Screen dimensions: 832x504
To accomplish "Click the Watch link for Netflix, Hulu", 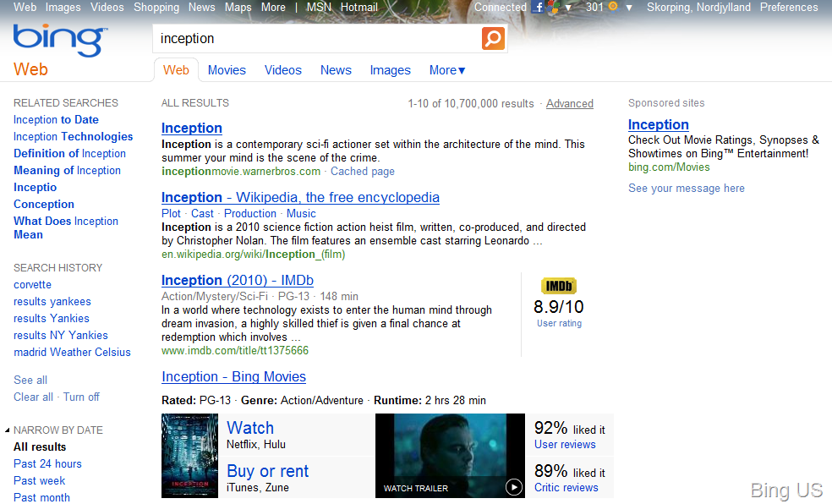I will 250,428.
